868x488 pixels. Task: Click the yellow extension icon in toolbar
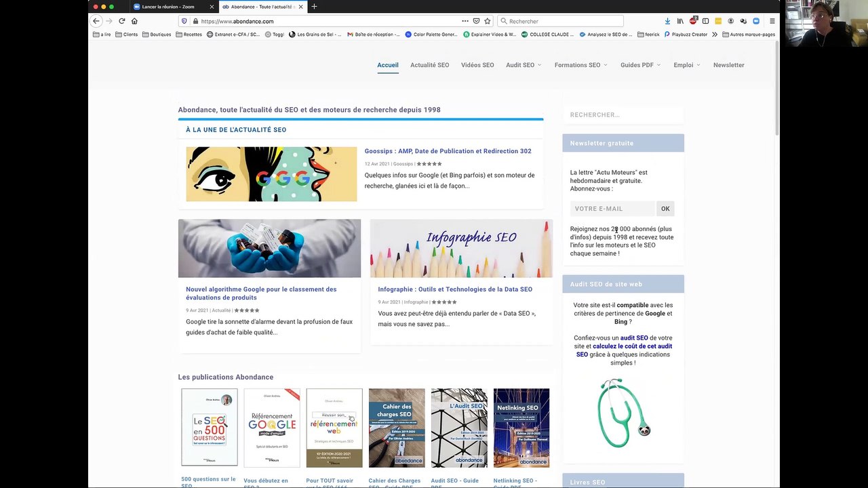click(718, 21)
